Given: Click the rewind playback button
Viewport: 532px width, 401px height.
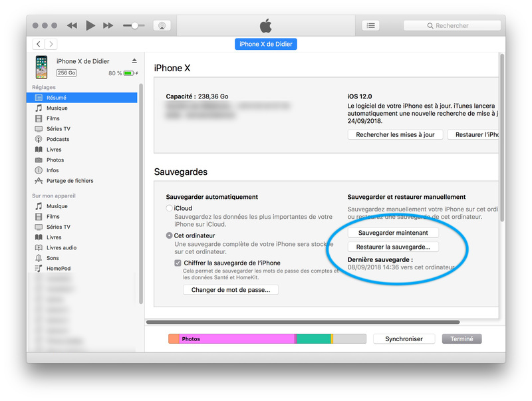Looking at the screenshot, I should [72, 25].
